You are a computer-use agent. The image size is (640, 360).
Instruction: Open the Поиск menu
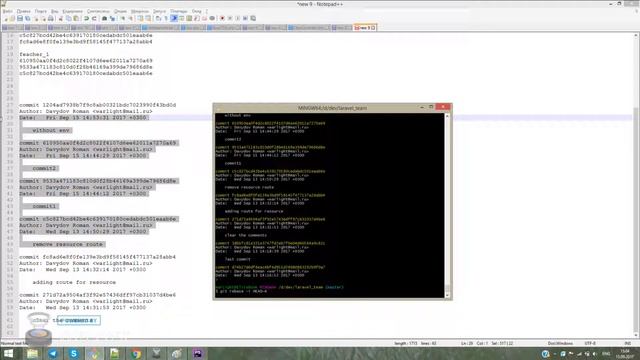pos(40,11)
